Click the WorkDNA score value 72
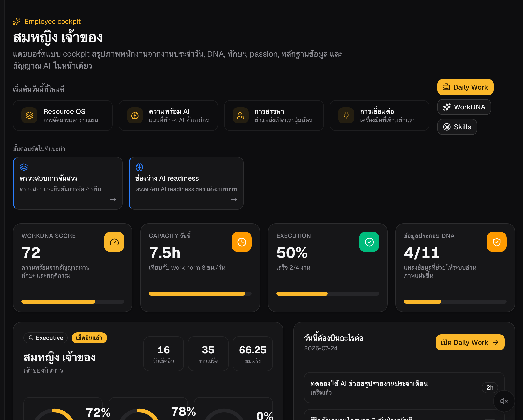Viewport: 523px width, 420px height. (31, 253)
